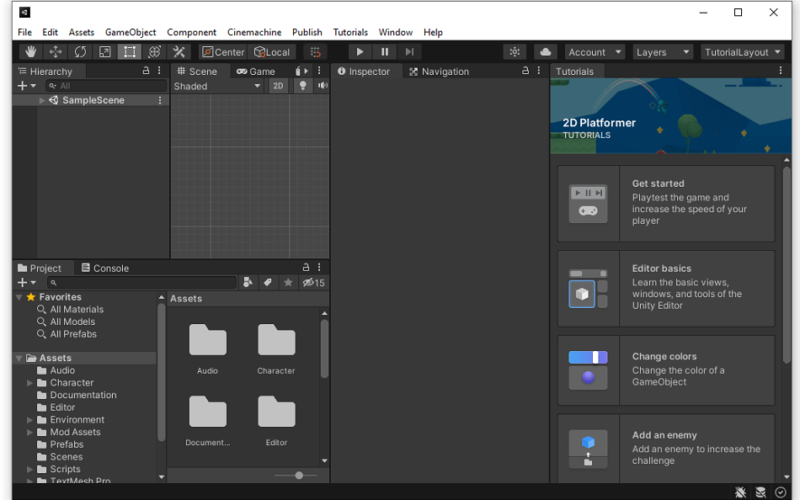Select the Scale tool
The image size is (800, 500).
click(x=105, y=52)
